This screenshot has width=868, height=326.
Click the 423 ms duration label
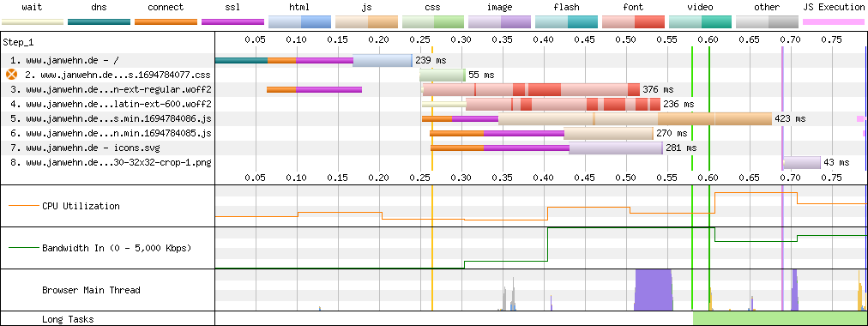[790, 118]
